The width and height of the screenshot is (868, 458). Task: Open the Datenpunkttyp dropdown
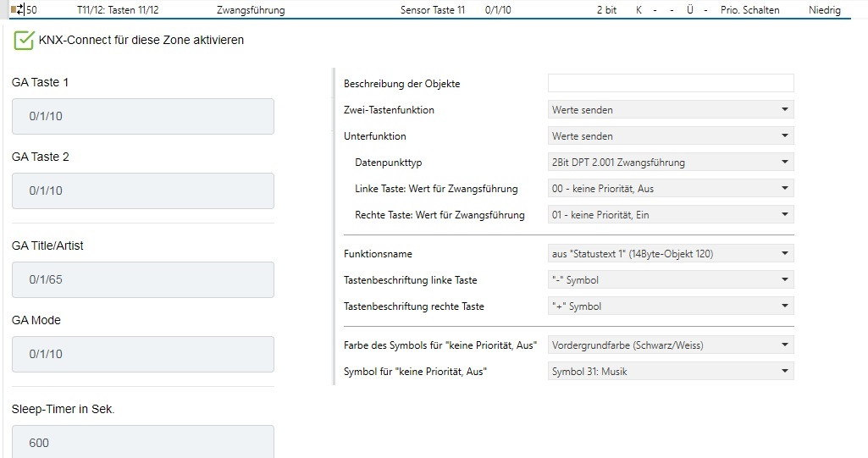pyautogui.click(x=670, y=163)
